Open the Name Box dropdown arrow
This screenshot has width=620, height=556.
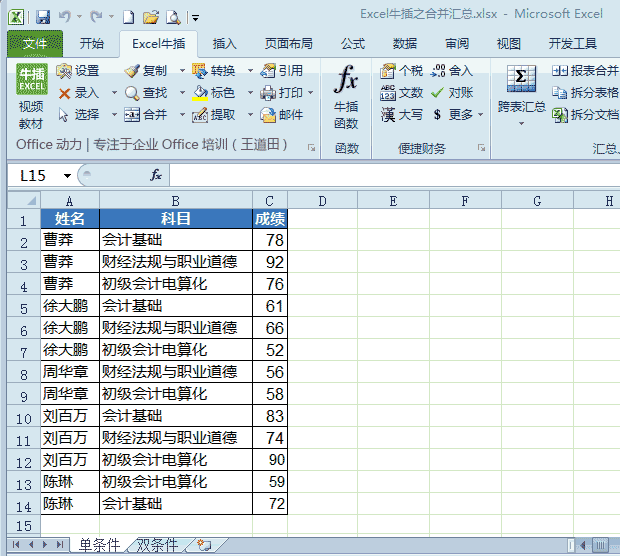point(68,176)
